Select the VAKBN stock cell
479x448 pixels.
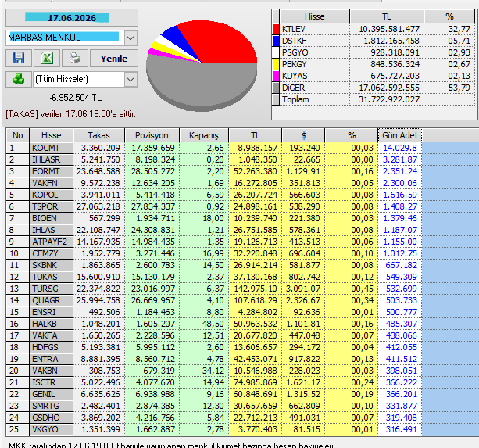click(x=52, y=371)
